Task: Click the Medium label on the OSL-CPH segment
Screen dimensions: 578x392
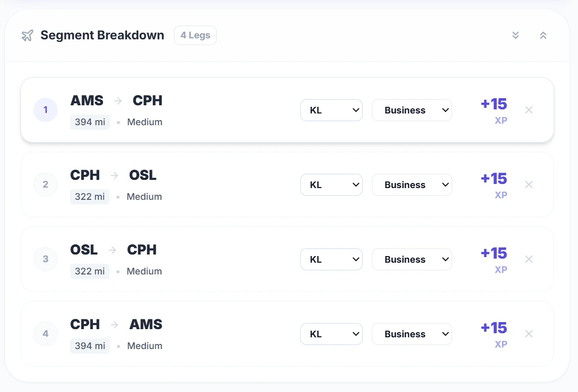Action: 144,271
